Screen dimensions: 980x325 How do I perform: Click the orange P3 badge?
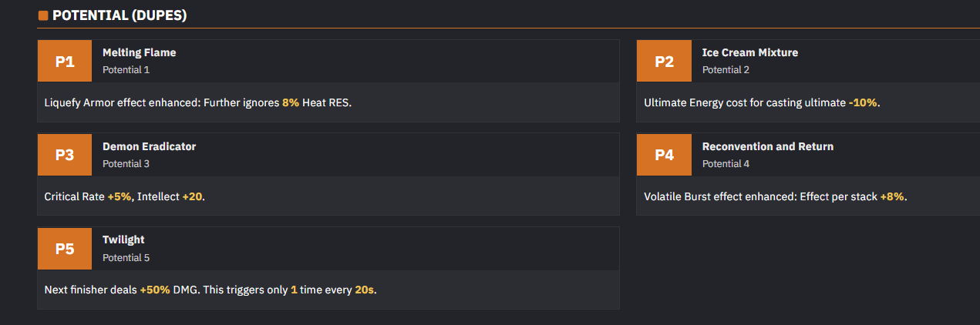click(65, 155)
